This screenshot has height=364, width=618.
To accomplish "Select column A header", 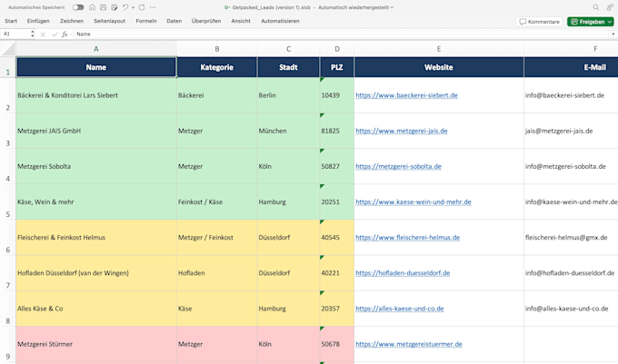I will pyautogui.click(x=96, y=49).
